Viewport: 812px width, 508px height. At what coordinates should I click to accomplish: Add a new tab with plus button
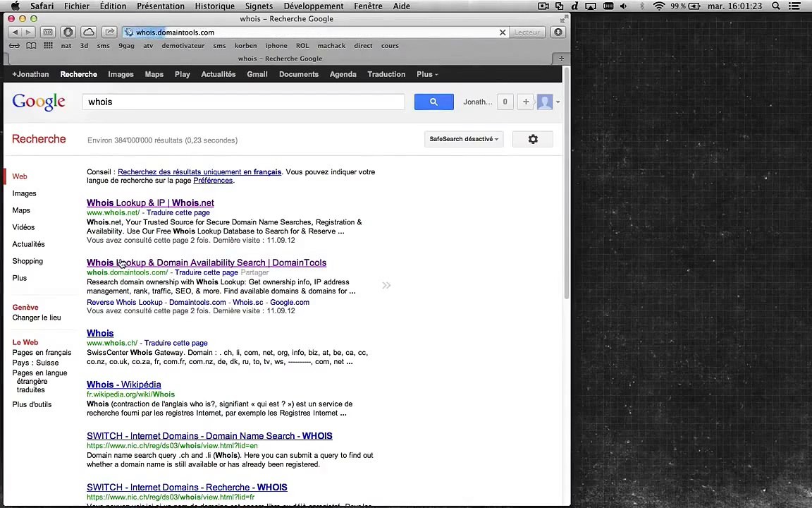561,59
